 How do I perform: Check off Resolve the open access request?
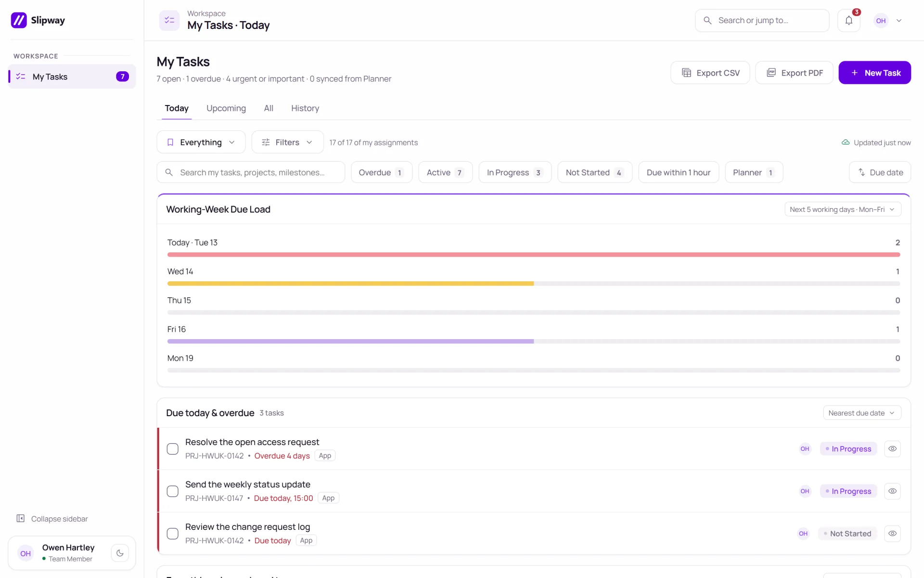coord(173,449)
